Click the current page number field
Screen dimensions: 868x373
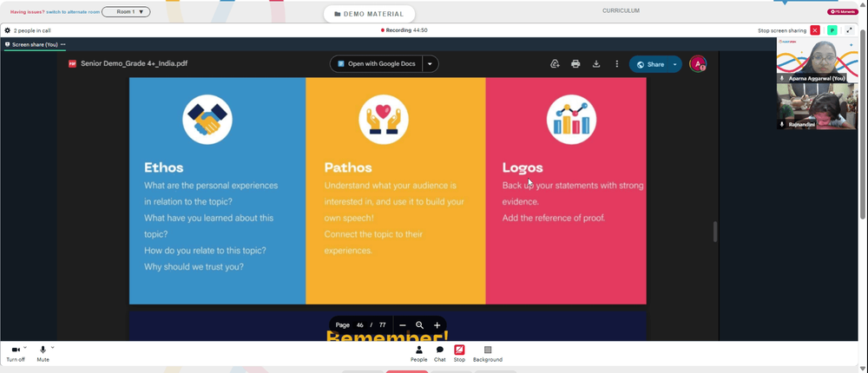[x=360, y=325]
